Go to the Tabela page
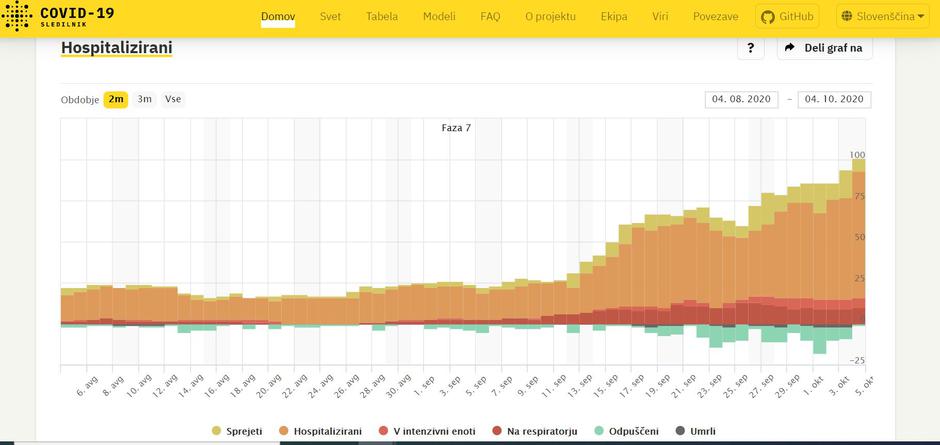Screen dimensions: 940x445 pyautogui.click(x=381, y=17)
